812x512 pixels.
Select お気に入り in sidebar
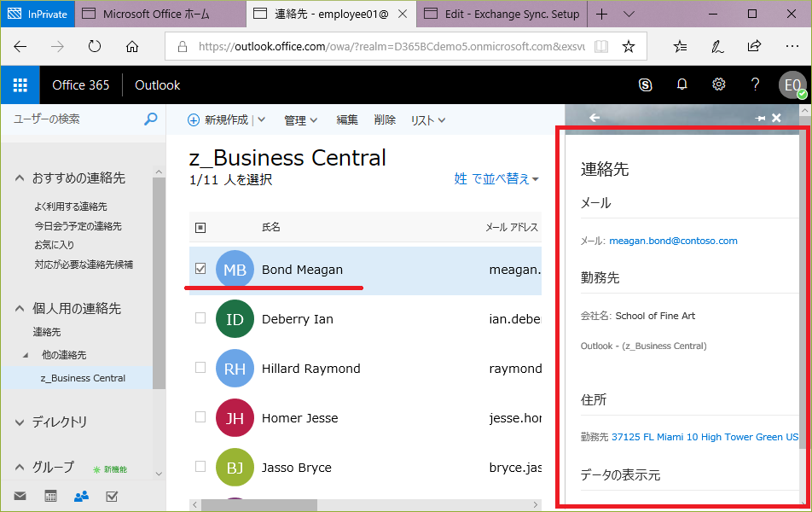pos(55,245)
